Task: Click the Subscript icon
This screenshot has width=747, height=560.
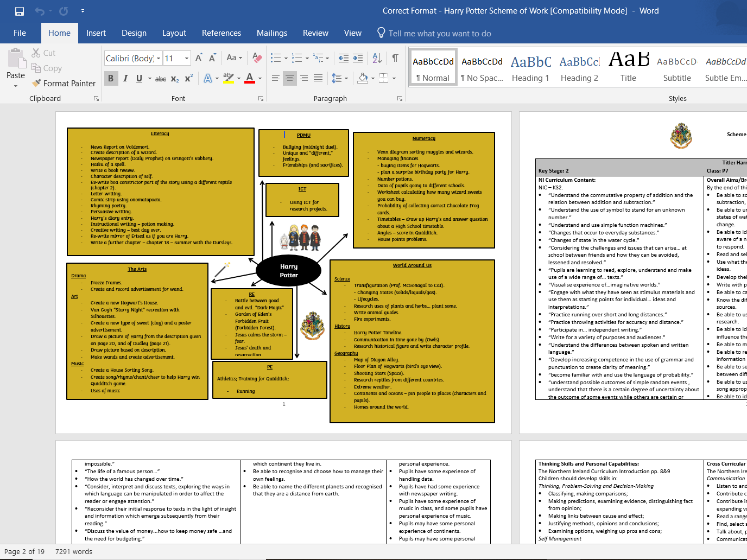Action: (174, 78)
